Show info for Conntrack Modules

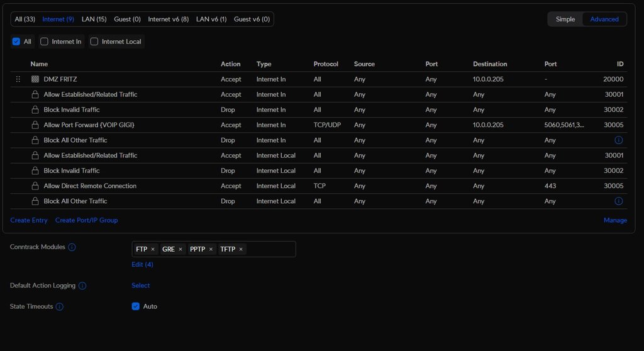72,247
